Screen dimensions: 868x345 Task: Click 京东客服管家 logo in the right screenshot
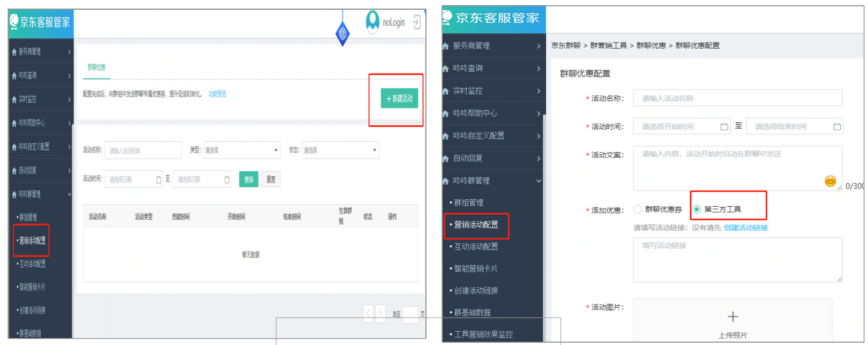point(492,18)
